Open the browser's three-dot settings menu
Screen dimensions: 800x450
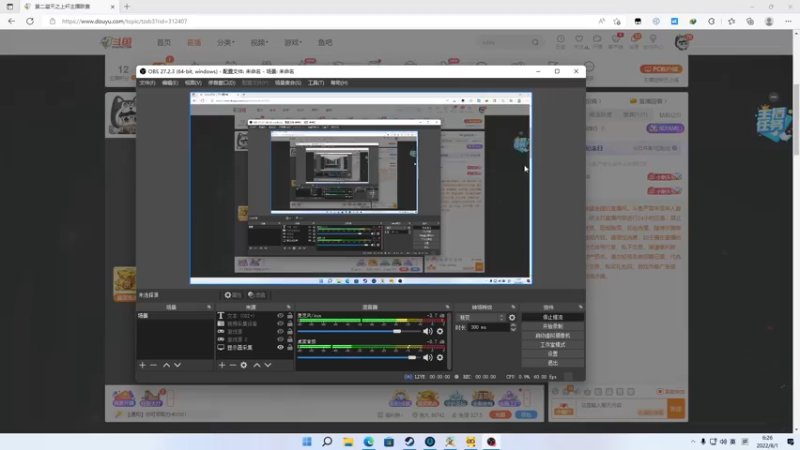[x=788, y=21]
